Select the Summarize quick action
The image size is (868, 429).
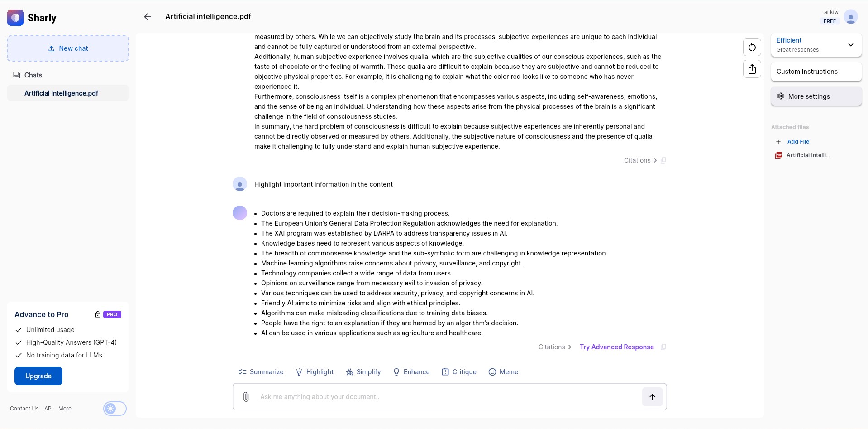click(261, 372)
